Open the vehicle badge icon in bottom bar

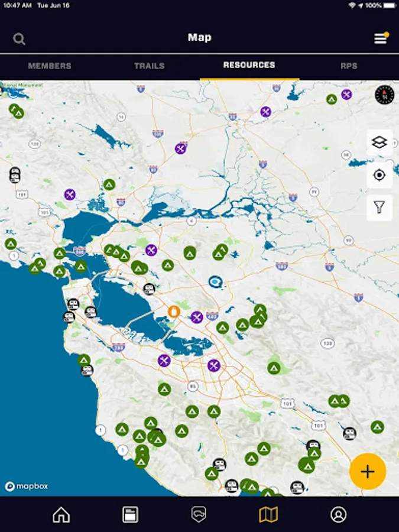(199, 515)
